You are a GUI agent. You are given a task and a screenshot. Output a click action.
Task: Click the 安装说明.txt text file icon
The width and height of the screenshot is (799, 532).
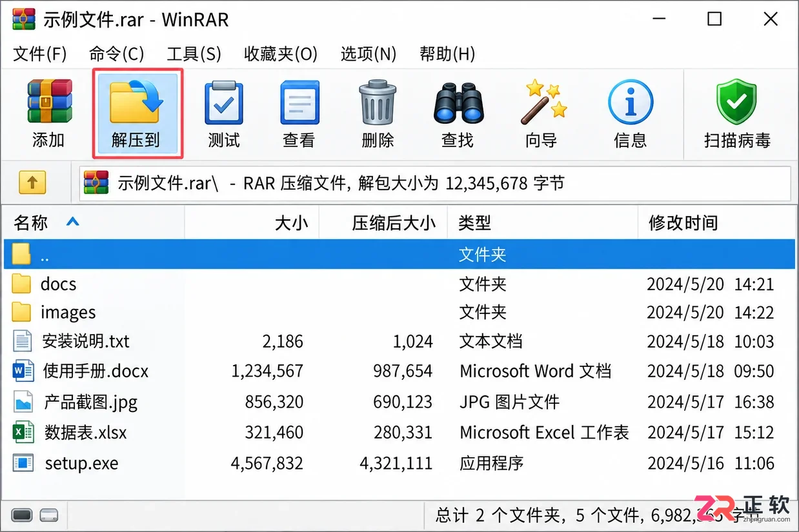[23, 341]
